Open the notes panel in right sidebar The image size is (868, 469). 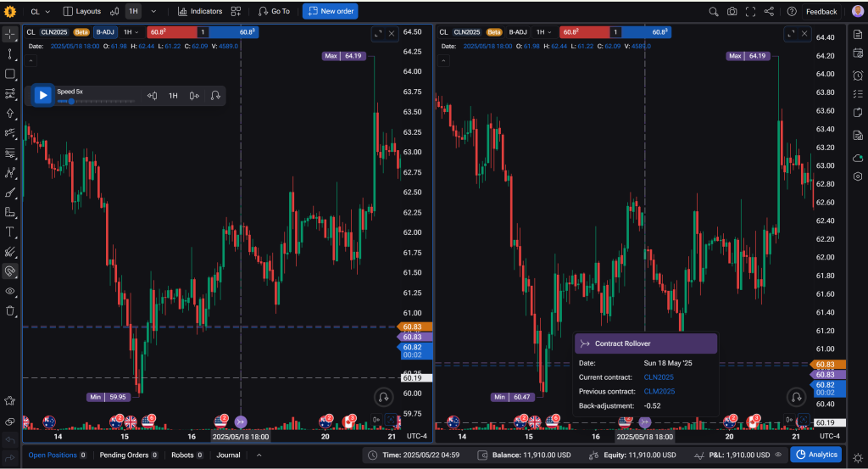point(858,34)
